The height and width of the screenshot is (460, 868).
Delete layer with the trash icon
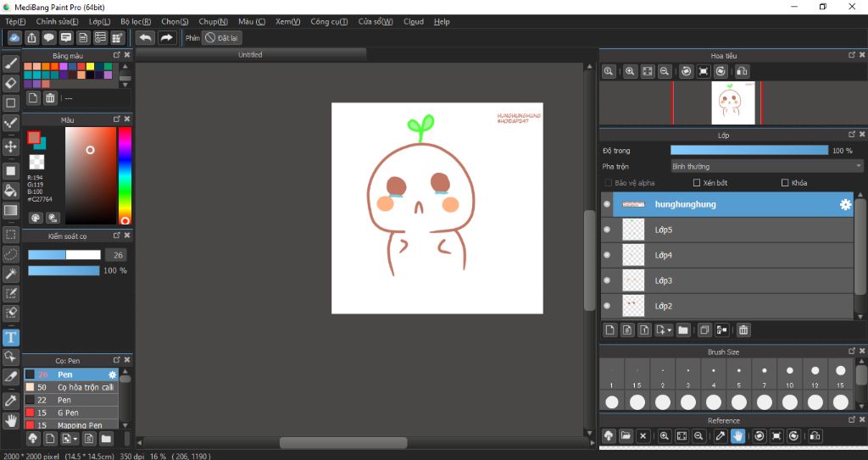[743, 330]
